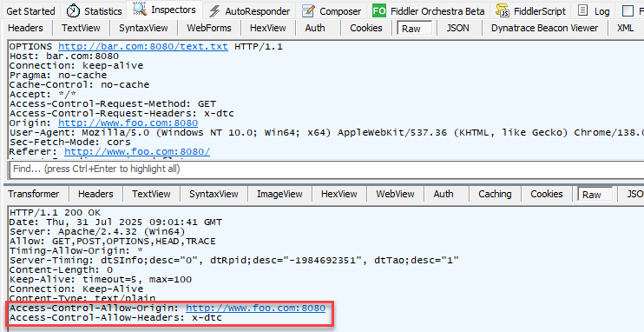Open the Caching response tab
The image size is (644, 332).
pos(495,194)
